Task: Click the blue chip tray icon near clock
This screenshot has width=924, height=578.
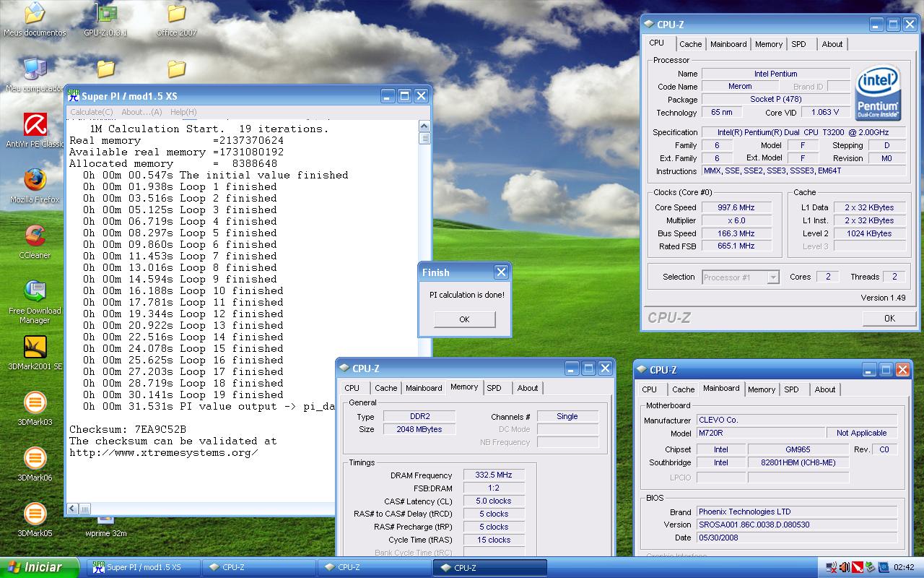Action: coord(884,567)
